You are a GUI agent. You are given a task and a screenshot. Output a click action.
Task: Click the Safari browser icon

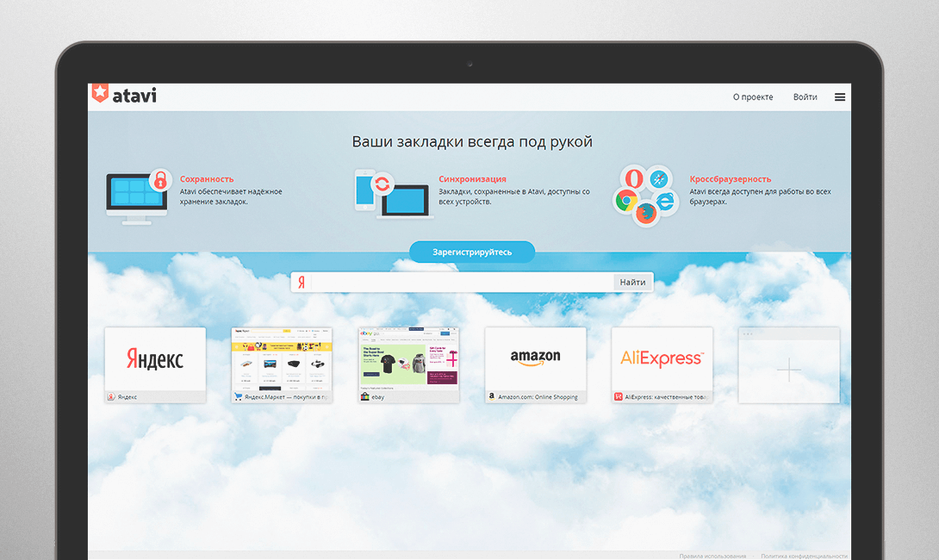[659, 178]
